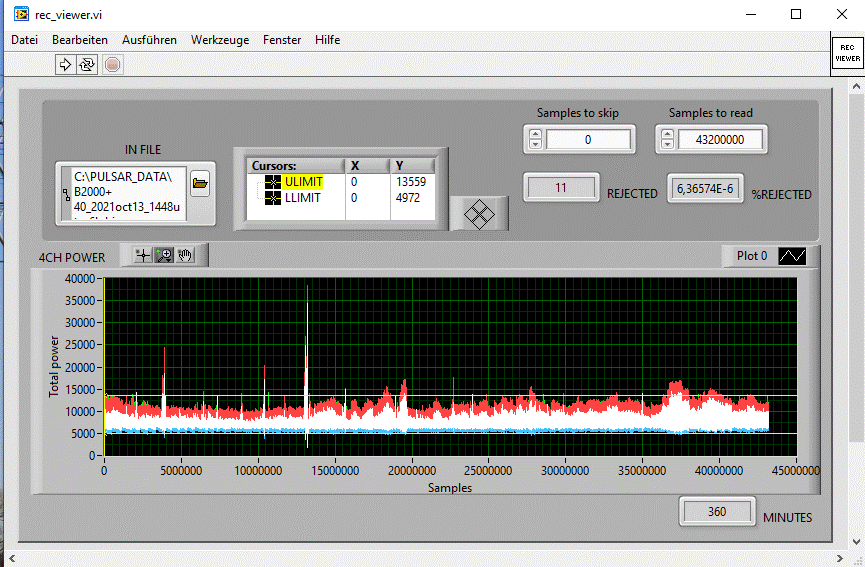
Task: Click the Total power Y-axis label
Action: [x=54, y=366]
